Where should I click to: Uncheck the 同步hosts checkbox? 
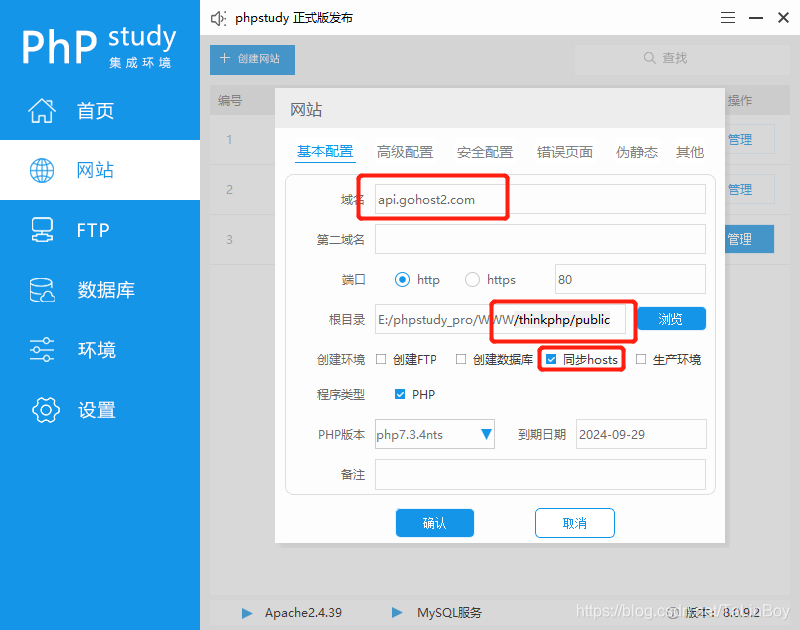[551, 359]
